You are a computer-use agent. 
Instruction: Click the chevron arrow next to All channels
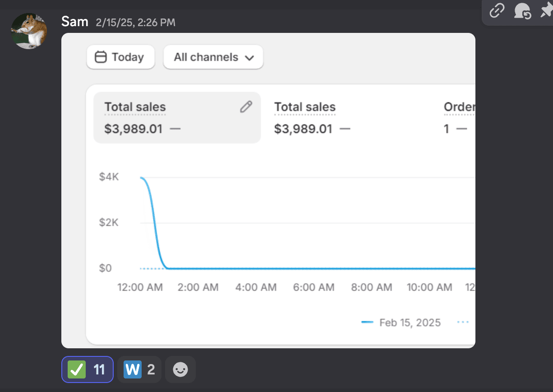[249, 58]
